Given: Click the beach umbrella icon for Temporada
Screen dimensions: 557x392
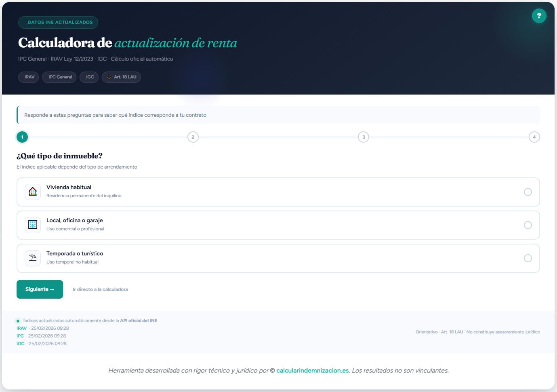Looking at the screenshot, I should coord(33,258).
